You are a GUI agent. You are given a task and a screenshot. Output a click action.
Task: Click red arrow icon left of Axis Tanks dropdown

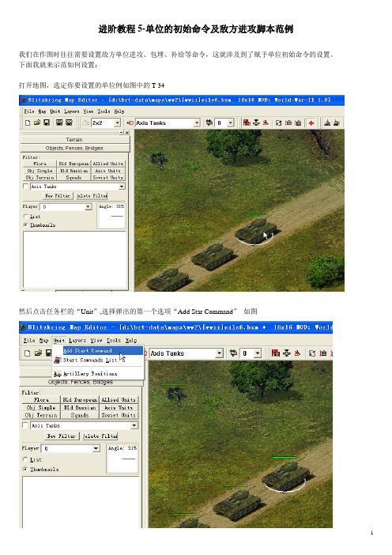[130, 123]
